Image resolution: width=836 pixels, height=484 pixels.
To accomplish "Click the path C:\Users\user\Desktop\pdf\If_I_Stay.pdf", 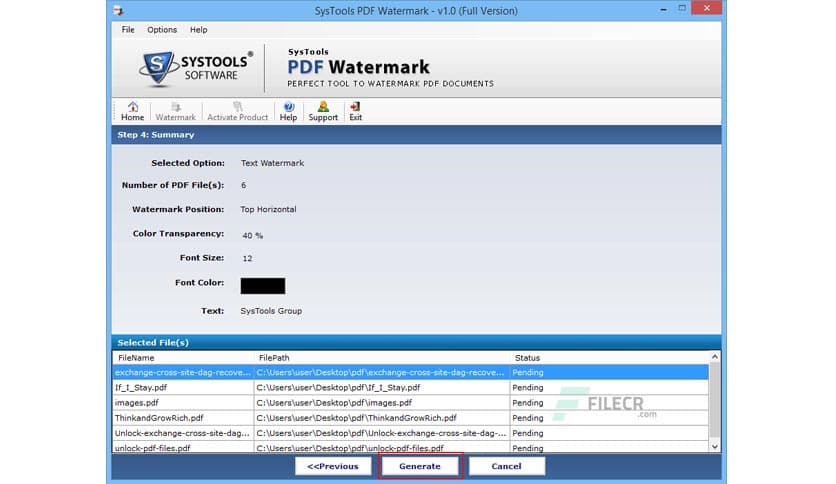I will [338, 388].
